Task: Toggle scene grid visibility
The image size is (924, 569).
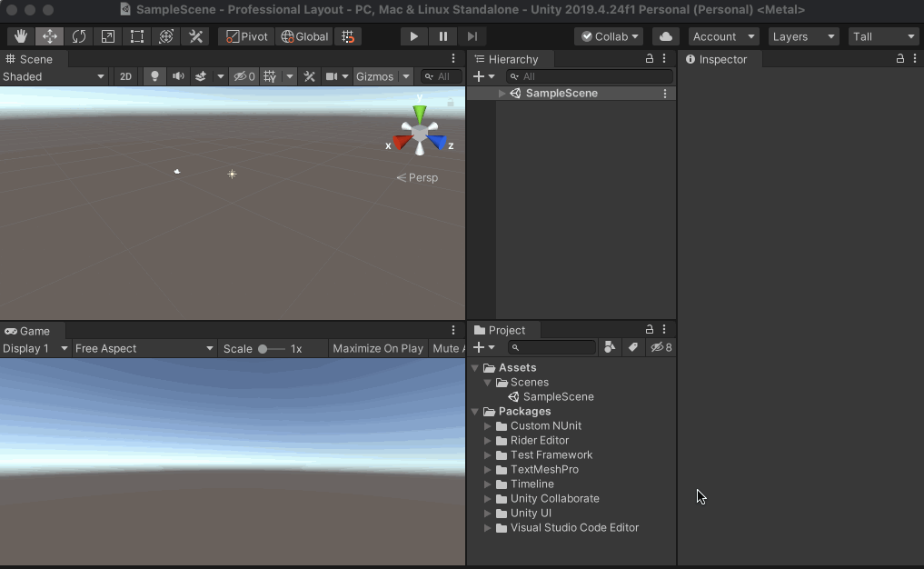Action: (270, 76)
